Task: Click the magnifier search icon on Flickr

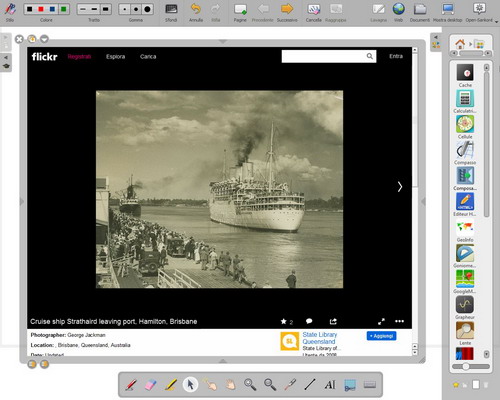Action: point(370,56)
